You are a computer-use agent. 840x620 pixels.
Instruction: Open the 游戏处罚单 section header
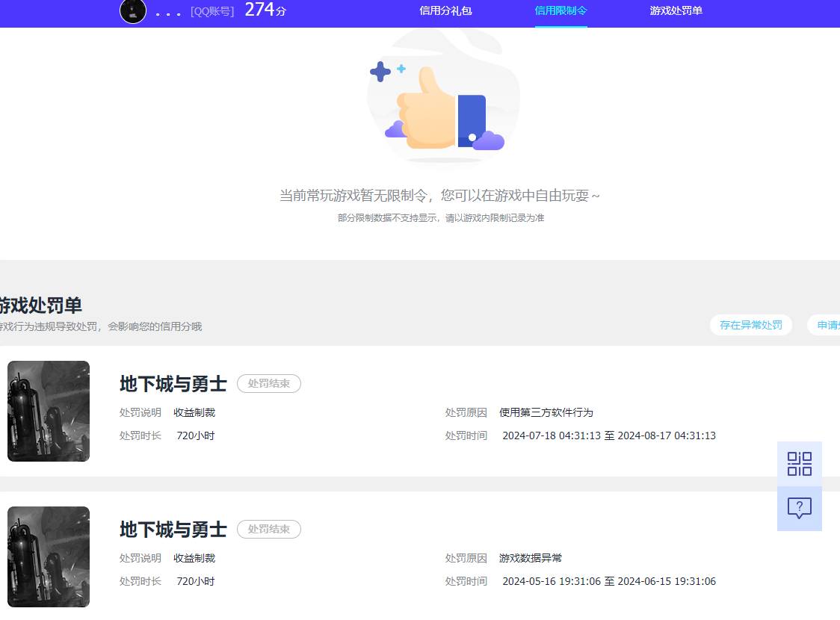41,305
